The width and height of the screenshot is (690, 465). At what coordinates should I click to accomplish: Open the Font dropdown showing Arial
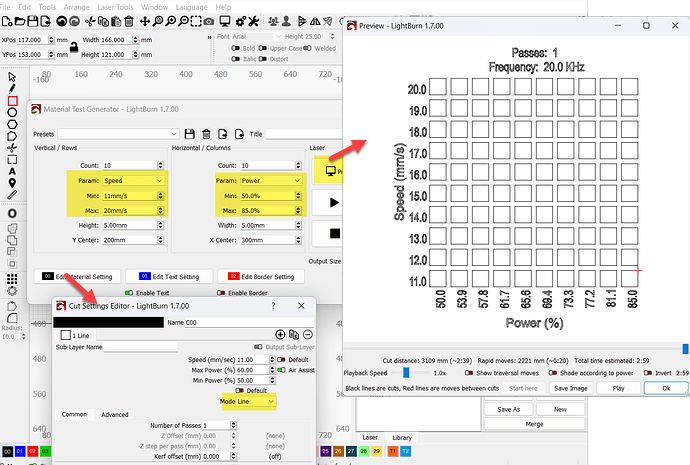coord(257,37)
